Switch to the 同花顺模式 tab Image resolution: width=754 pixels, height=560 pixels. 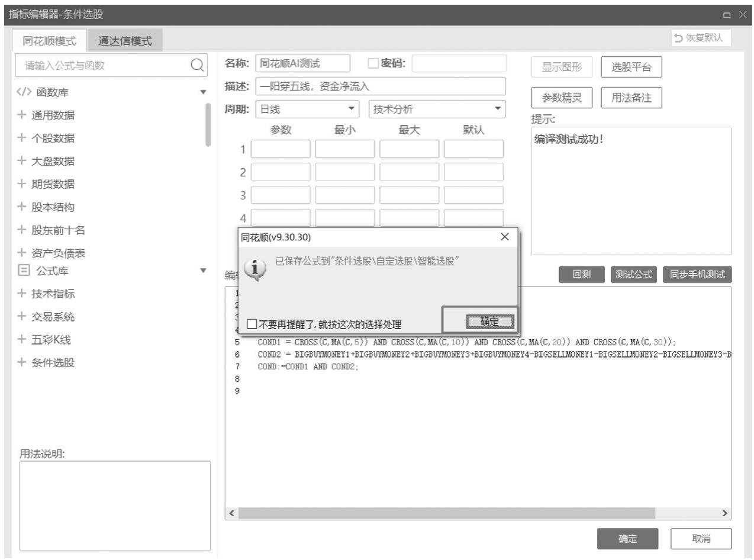[x=49, y=41]
